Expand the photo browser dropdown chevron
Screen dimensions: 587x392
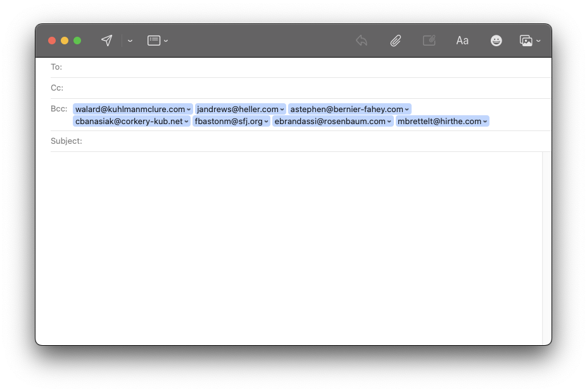tap(538, 41)
